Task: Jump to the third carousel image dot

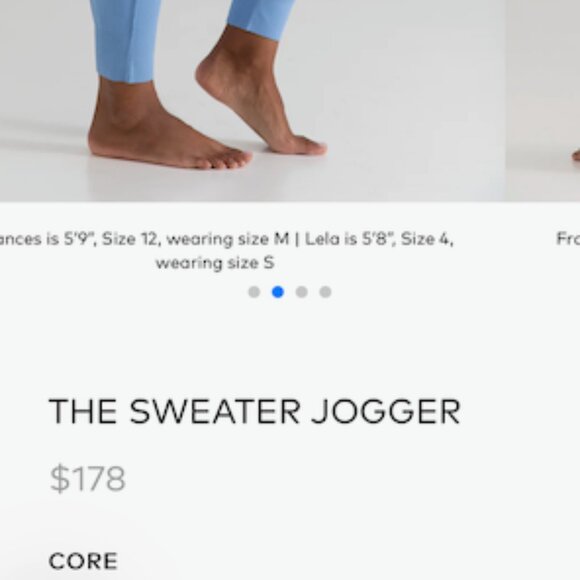Action: point(301,292)
